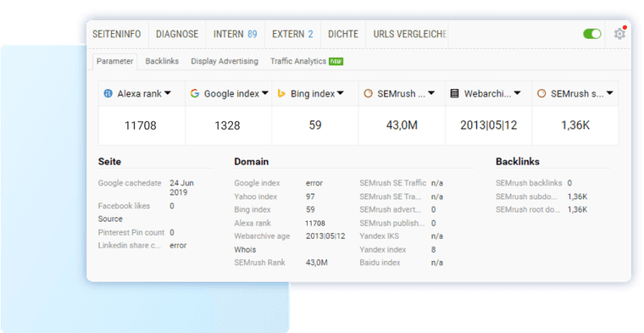Click the Pinterest Pin count label

131,232
